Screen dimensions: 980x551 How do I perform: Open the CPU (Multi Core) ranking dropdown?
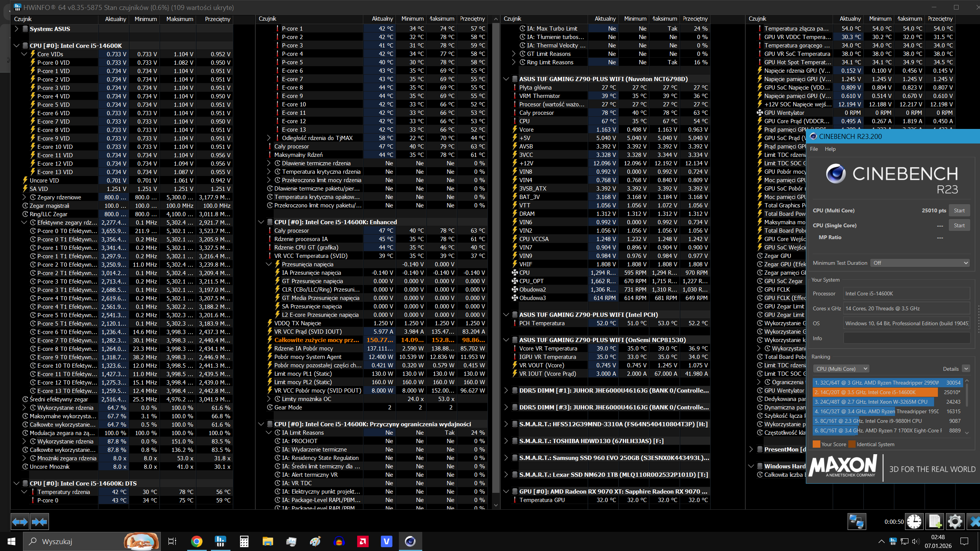click(841, 369)
